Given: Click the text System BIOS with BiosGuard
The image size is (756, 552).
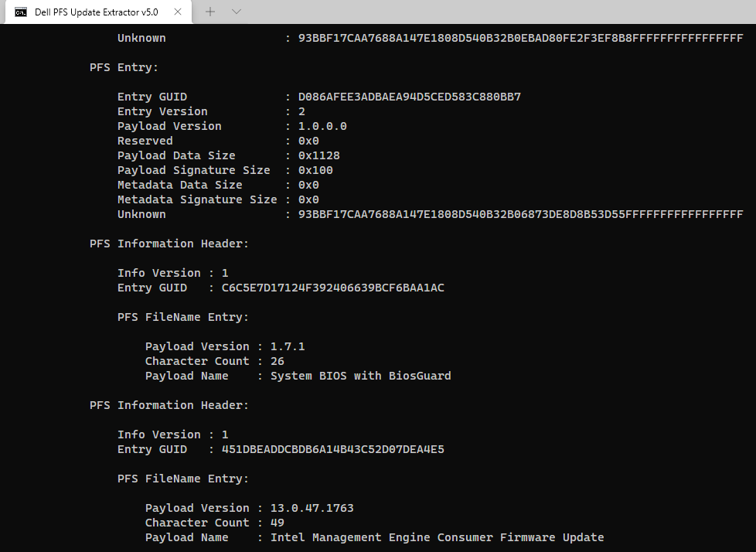Looking at the screenshot, I should [361, 376].
